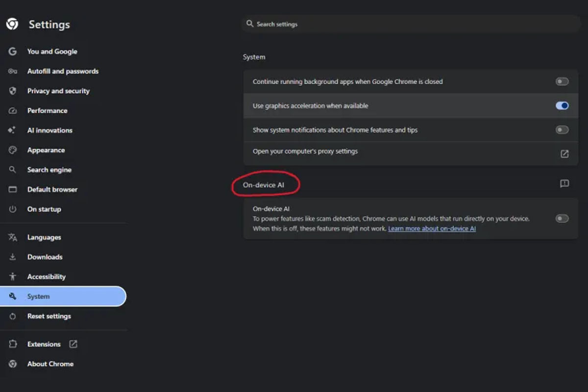588x392 pixels.
Task: Click the puzzle piece icon for Extensions
Action: (x=13, y=344)
